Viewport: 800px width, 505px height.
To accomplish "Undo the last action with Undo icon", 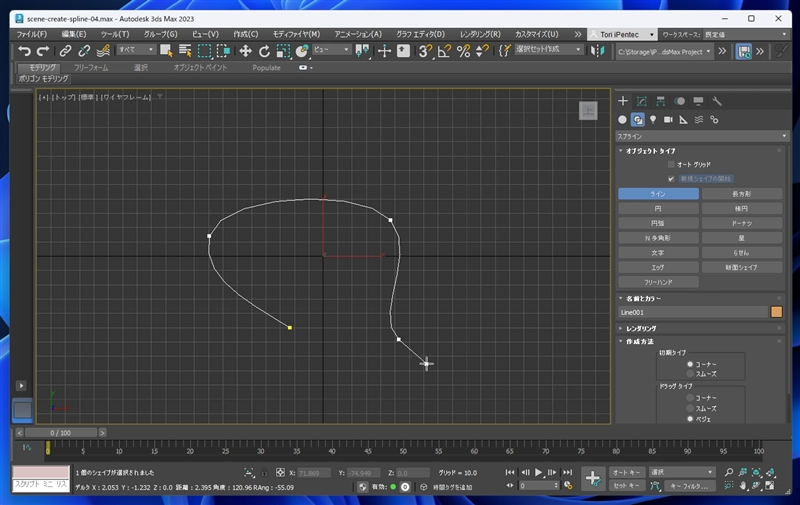I will pyautogui.click(x=24, y=50).
